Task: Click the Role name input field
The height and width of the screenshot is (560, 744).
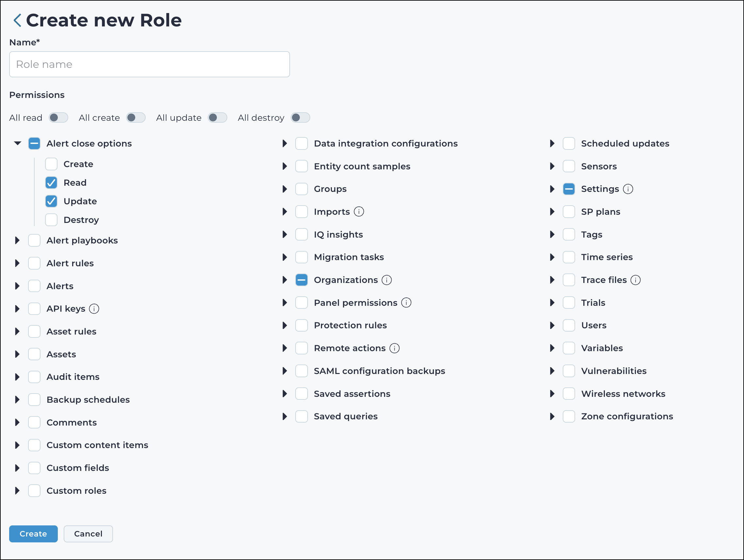Action: [x=149, y=64]
